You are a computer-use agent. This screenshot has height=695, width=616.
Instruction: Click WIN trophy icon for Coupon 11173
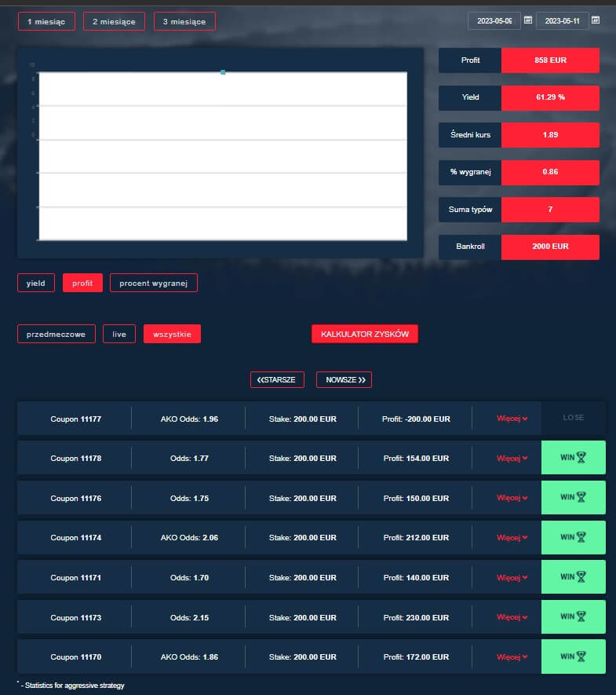(581, 616)
